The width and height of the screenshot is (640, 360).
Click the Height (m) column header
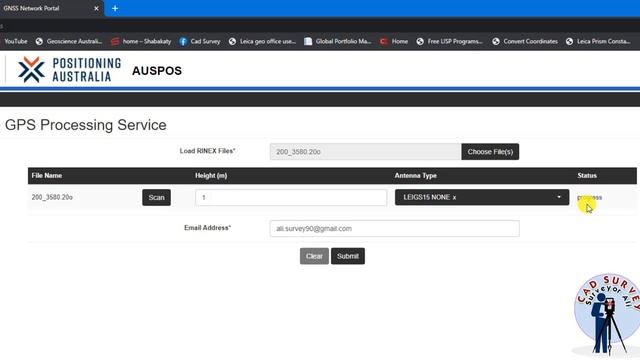[211, 176]
